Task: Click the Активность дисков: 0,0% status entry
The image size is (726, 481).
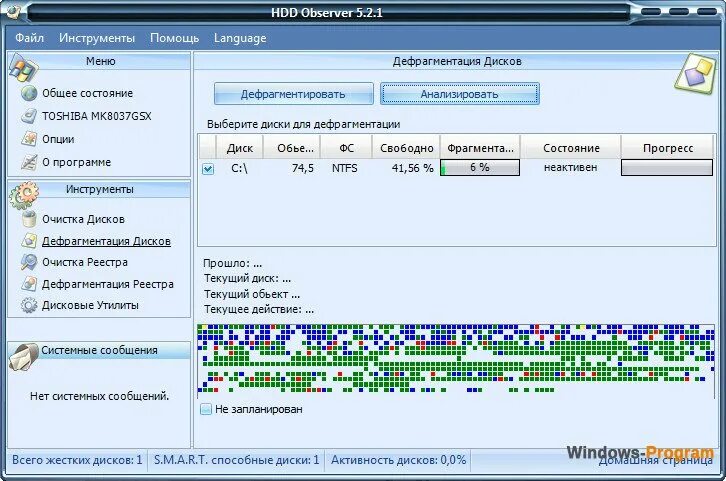Action: [399, 460]
